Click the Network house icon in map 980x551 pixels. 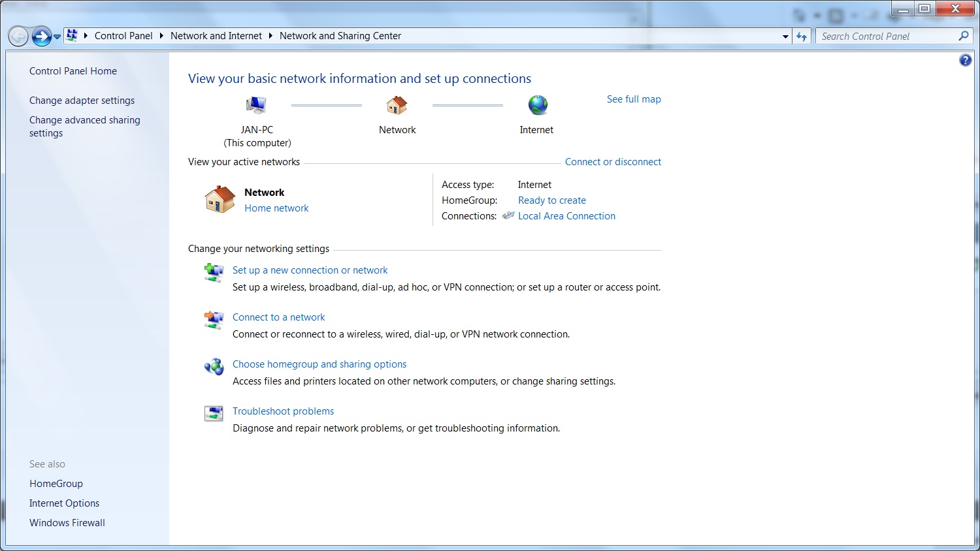[397, 105]
